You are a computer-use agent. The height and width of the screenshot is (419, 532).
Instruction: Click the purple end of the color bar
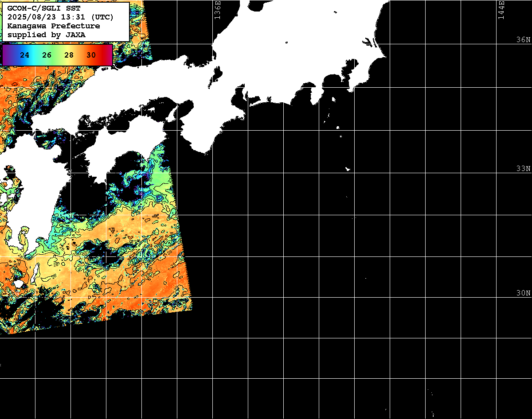coord(6,55)
